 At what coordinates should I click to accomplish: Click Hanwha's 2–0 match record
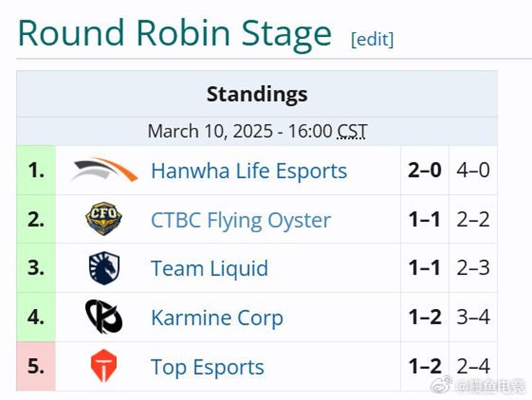pos(424,170)
